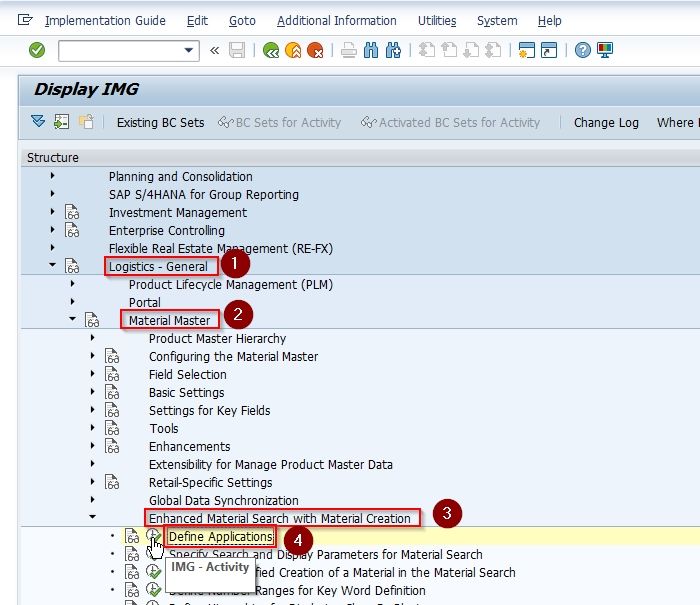The image size is (700, 605).
Task: Open the Utilities menu
Action: click(437, 21)
